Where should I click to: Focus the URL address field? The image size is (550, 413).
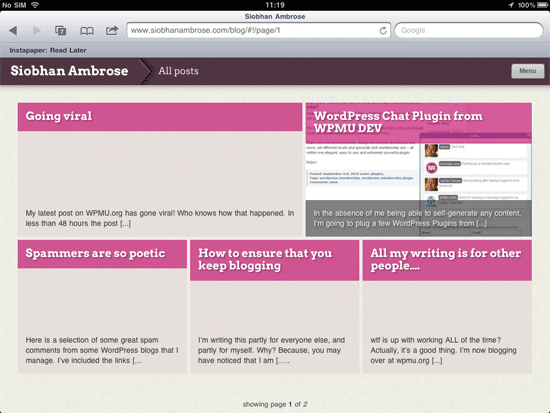(259, 30)
